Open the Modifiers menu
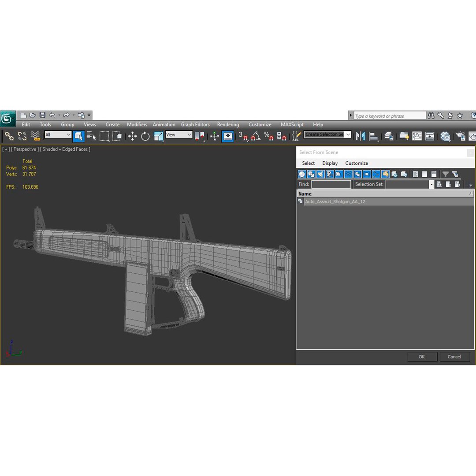Screen dimensions: 476x476 click(x=137, y=124)
